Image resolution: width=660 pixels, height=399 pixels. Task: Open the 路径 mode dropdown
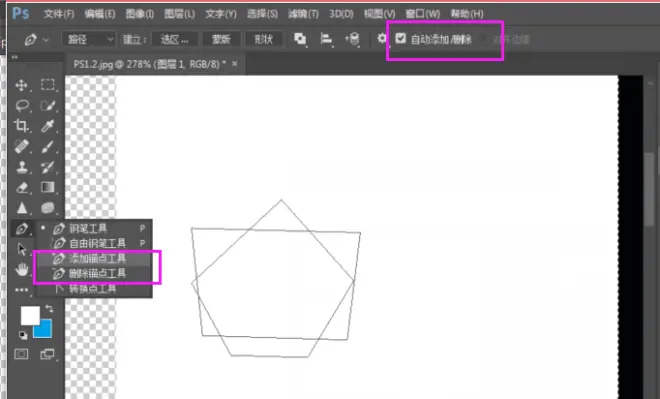pos(89,40)
